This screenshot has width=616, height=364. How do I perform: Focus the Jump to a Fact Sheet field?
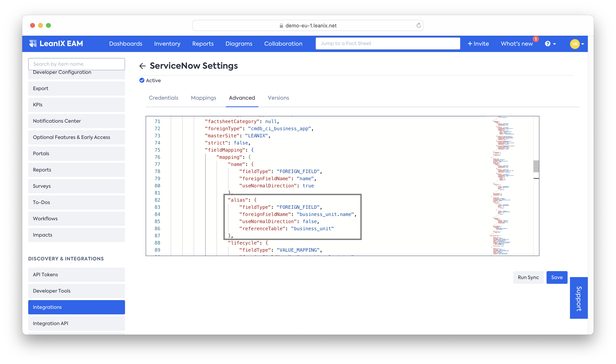point(388,43)
